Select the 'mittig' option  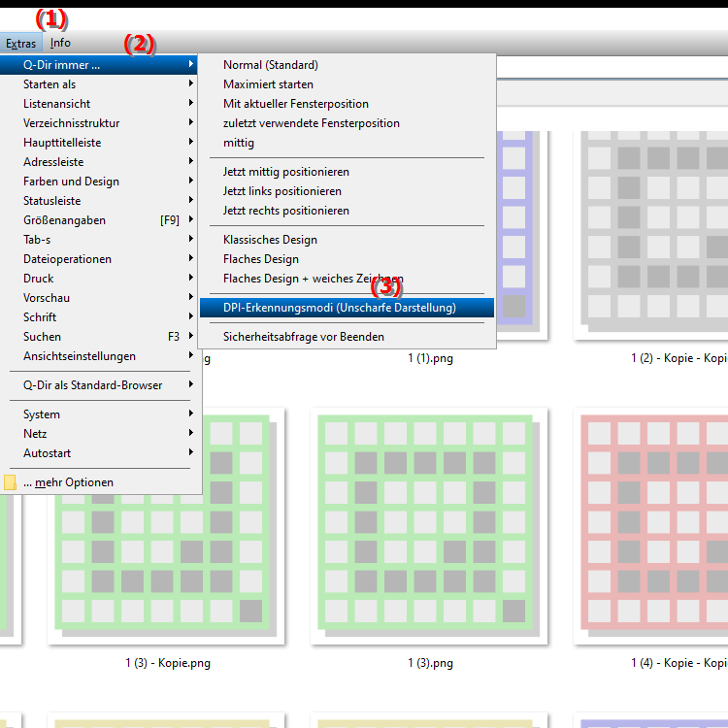pos(347,143)
